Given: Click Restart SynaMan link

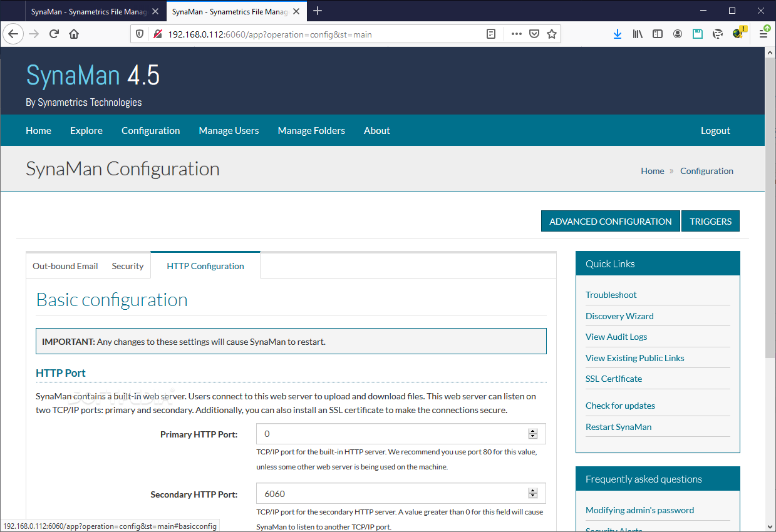Looking at the screenshot, I should pos(618,427).
